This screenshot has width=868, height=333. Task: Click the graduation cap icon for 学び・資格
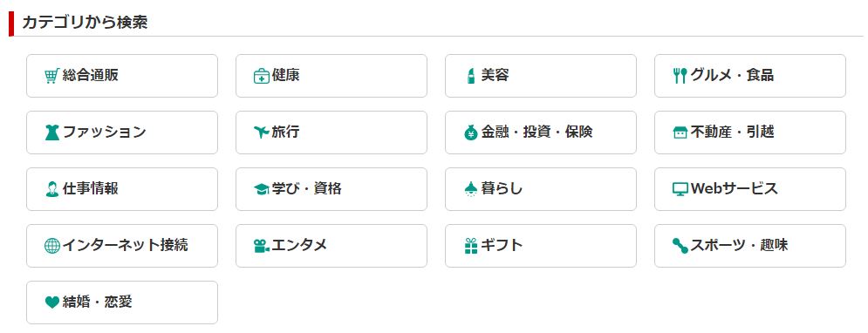pos(262,190)
